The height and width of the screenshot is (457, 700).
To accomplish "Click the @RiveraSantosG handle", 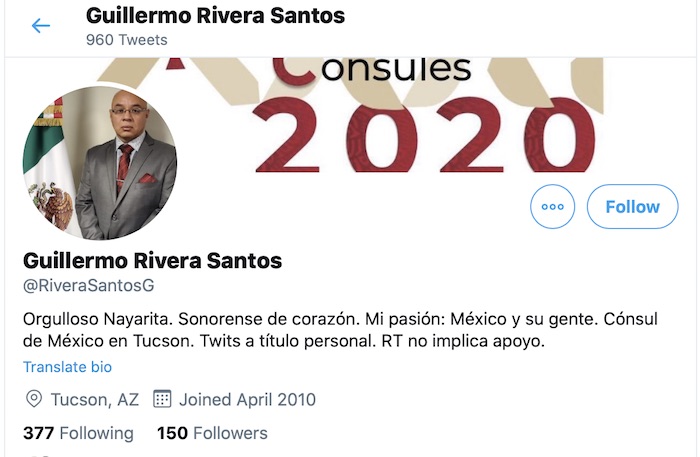I will pyautogui.click(x=88, y=285).
